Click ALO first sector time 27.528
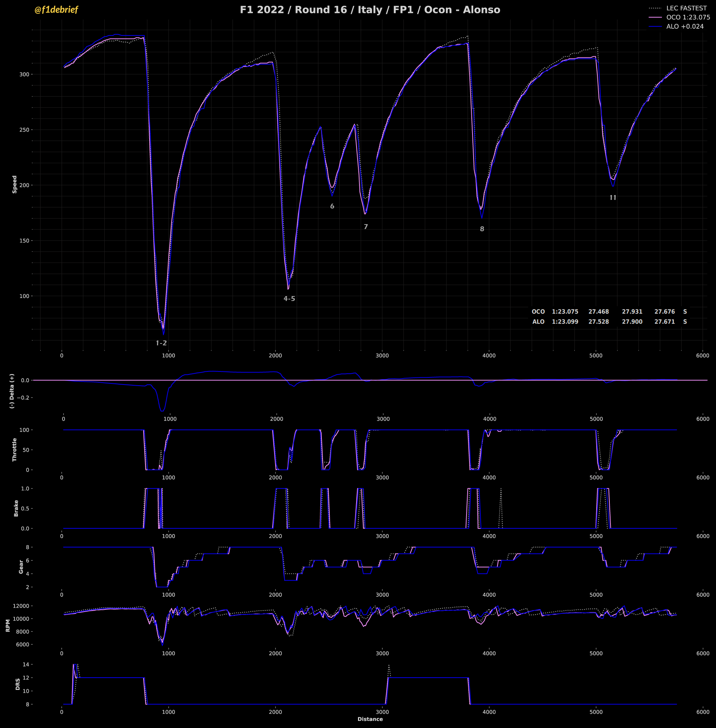The width and height of the screenshot is (716, 728). 598,321
